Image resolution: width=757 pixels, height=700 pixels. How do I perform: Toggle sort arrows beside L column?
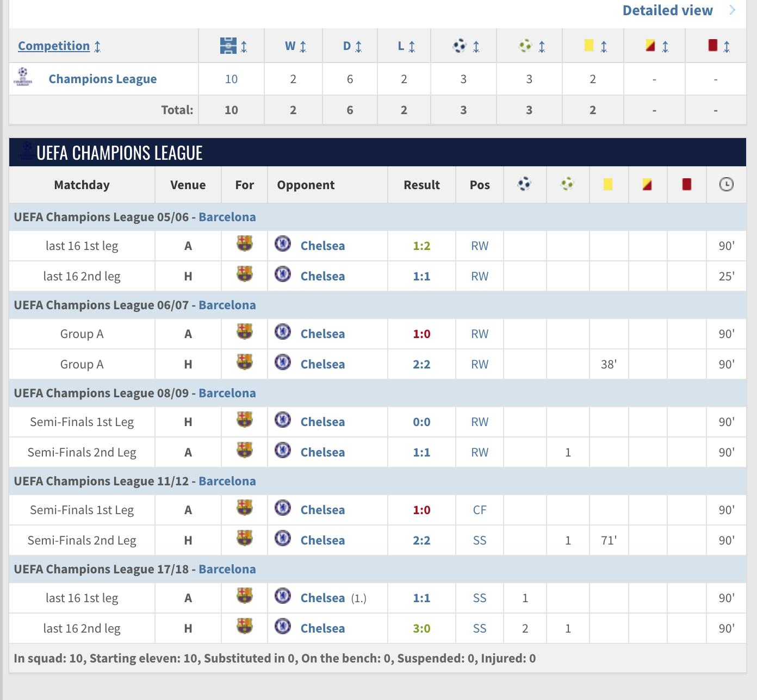(x=412, y=47)
